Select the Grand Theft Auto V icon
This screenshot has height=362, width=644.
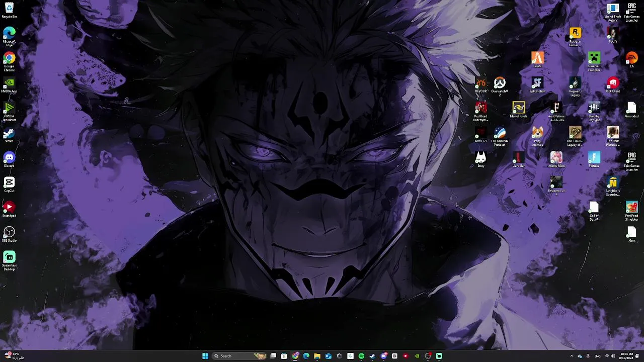tap(613, 12)
